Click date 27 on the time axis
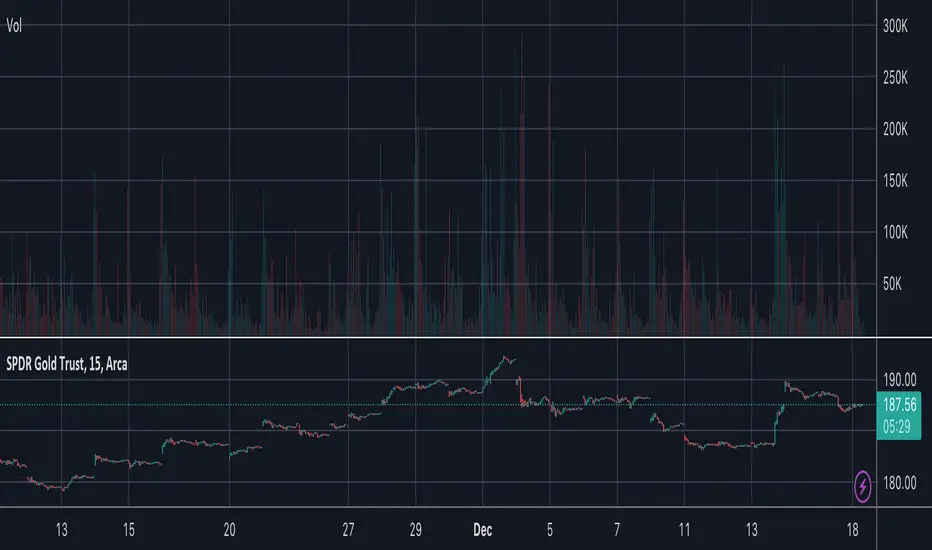This screenshot has width=932, height=550. [348, 530]
